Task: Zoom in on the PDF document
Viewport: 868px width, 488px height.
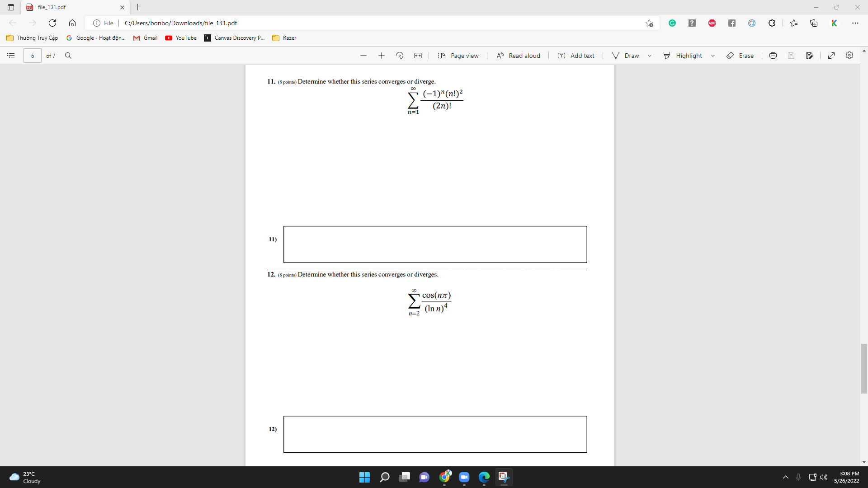Action: [x=381, y=56]
